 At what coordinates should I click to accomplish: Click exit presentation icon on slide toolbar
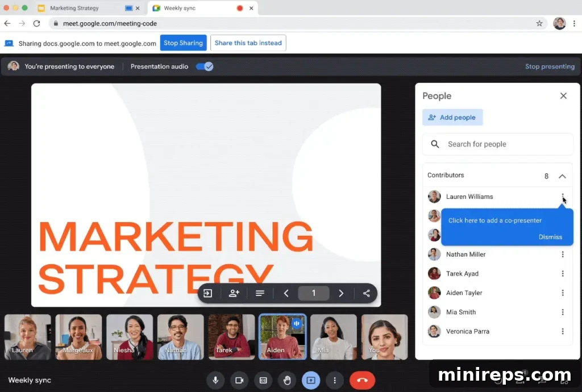point(208,293)
